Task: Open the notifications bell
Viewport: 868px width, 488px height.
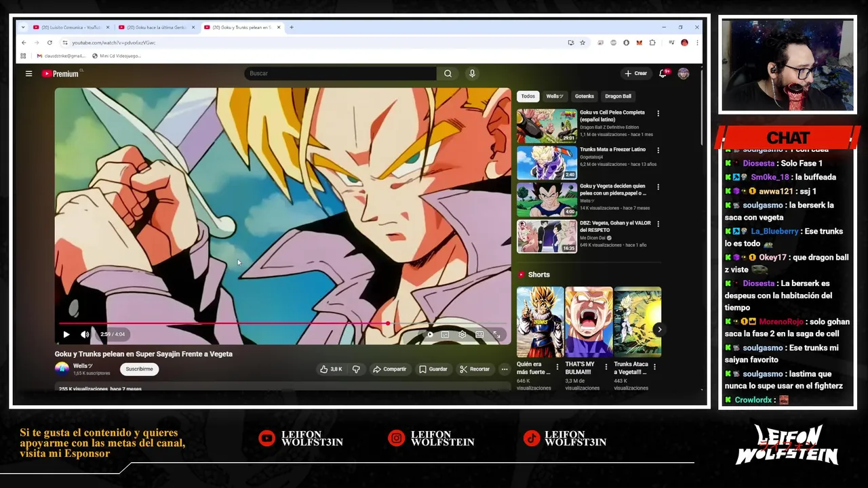Action: (x=663, y=73)
